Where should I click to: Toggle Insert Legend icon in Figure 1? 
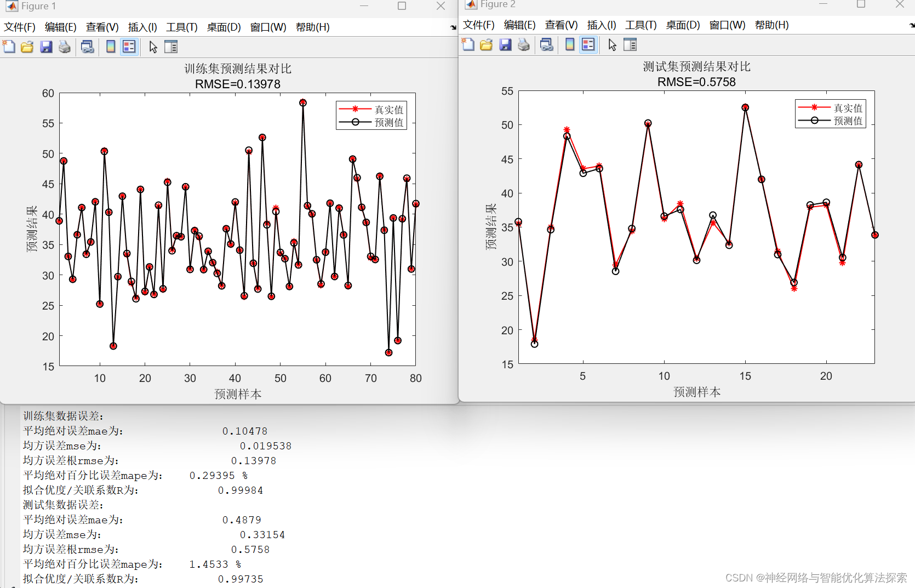click(129, 47)
